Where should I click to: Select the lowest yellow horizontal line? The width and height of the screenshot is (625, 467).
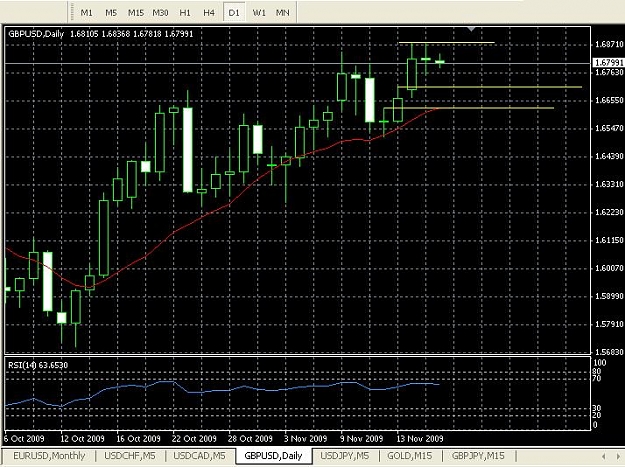pos(468,108)
